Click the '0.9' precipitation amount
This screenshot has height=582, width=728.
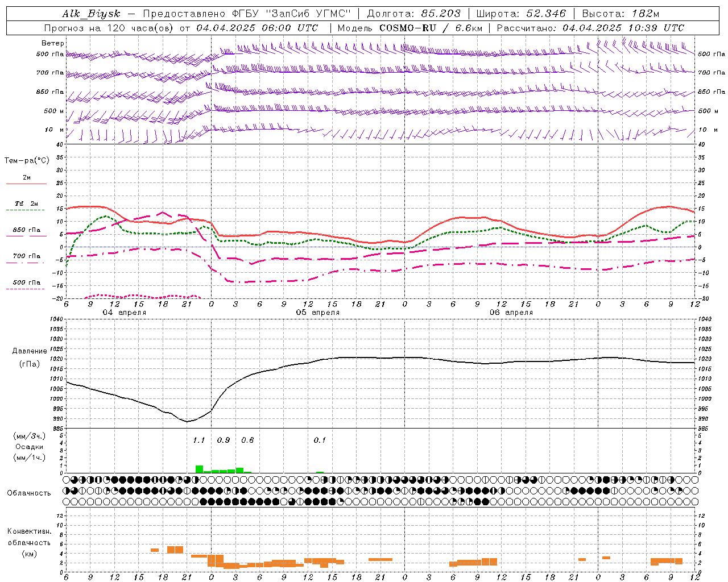(224, 440)
